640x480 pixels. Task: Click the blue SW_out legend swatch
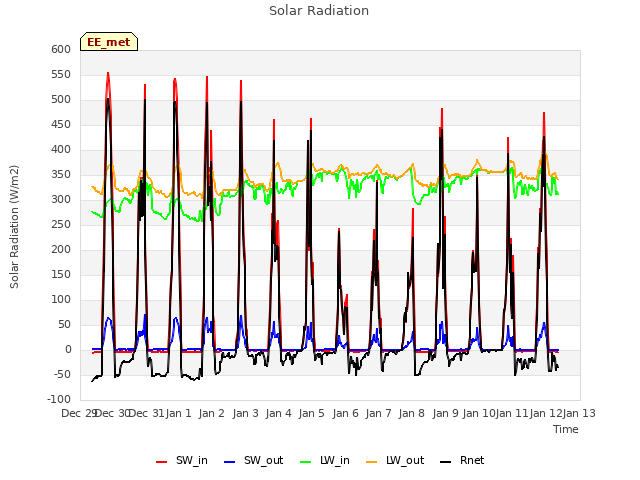230,462
